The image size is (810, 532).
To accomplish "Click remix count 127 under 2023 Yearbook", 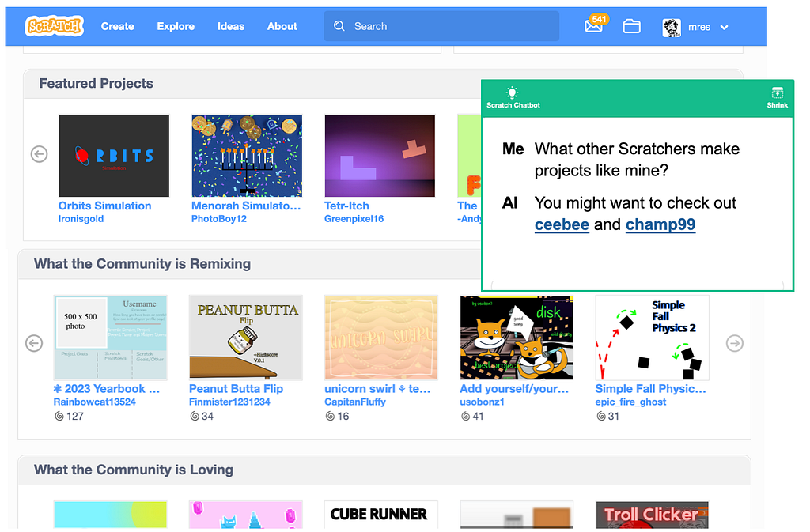I will 70,416.
